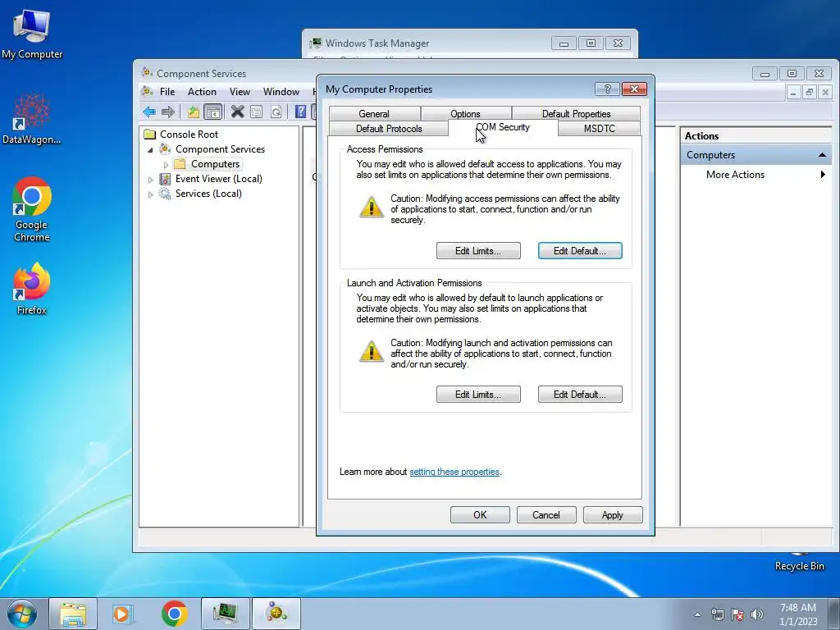The image size is (840, 630).
Task: Click the Action Center flag tray icon
Action: pos(737,614)
